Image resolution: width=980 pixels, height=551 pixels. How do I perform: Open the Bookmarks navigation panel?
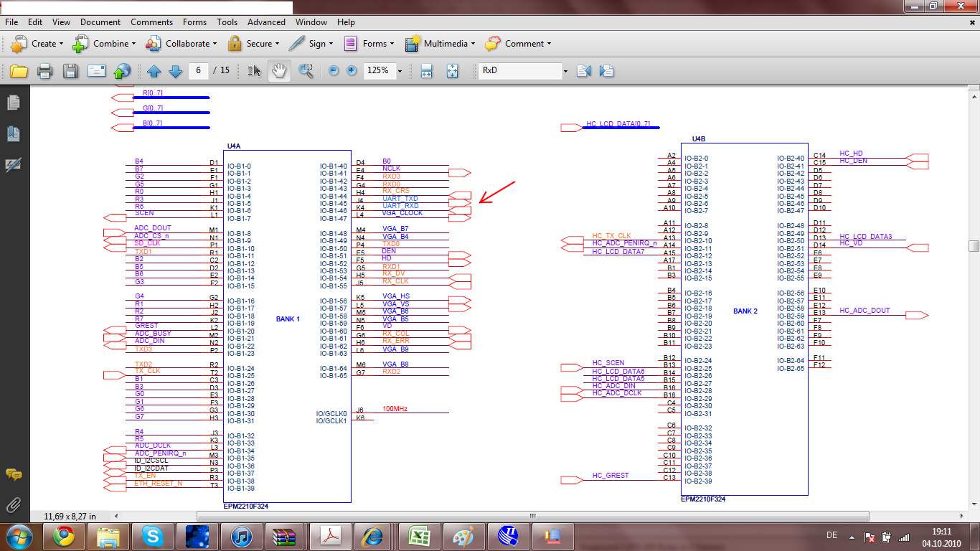point(13,133)
